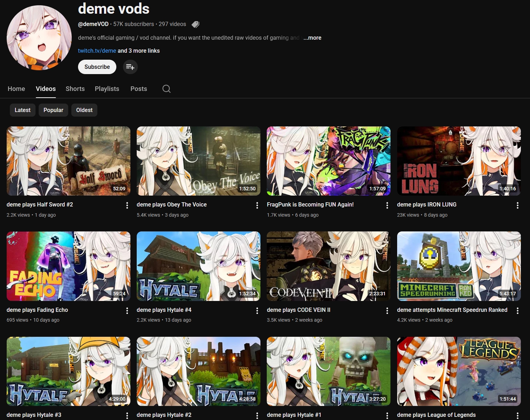The width and height of the screenshot is (530, 420).
Task: Subscribe to the deme vods channel
Action: tap(97, 67)
